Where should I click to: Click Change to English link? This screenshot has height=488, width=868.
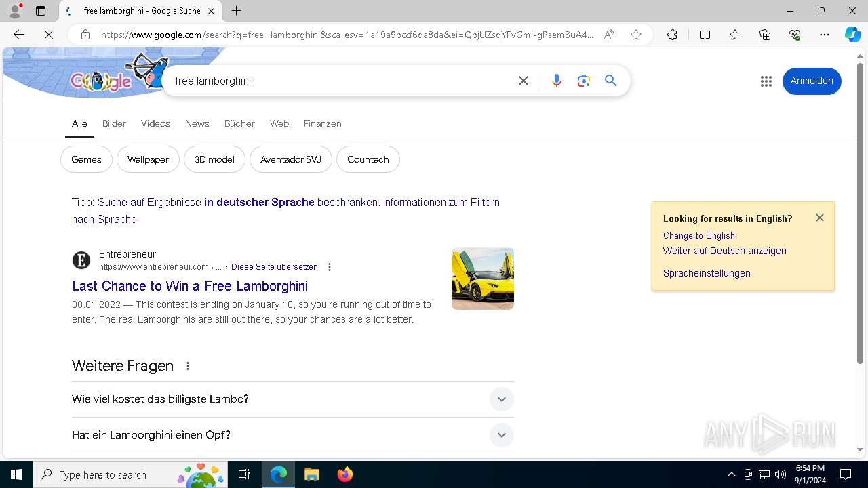pyautogui.click(x=699, y=235)
